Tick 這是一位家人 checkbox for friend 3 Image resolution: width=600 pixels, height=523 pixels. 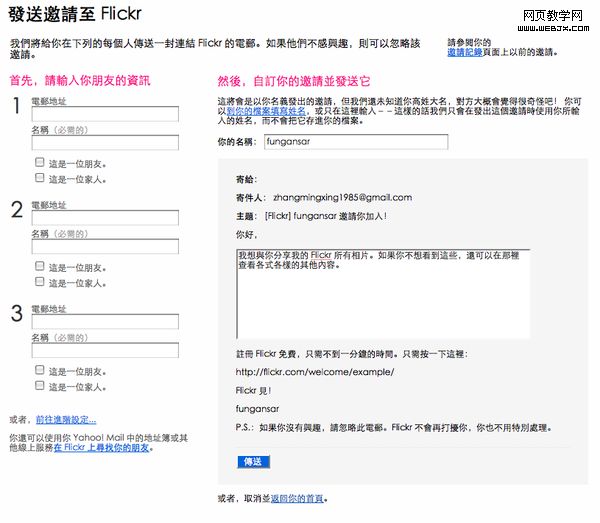(39, 386)
